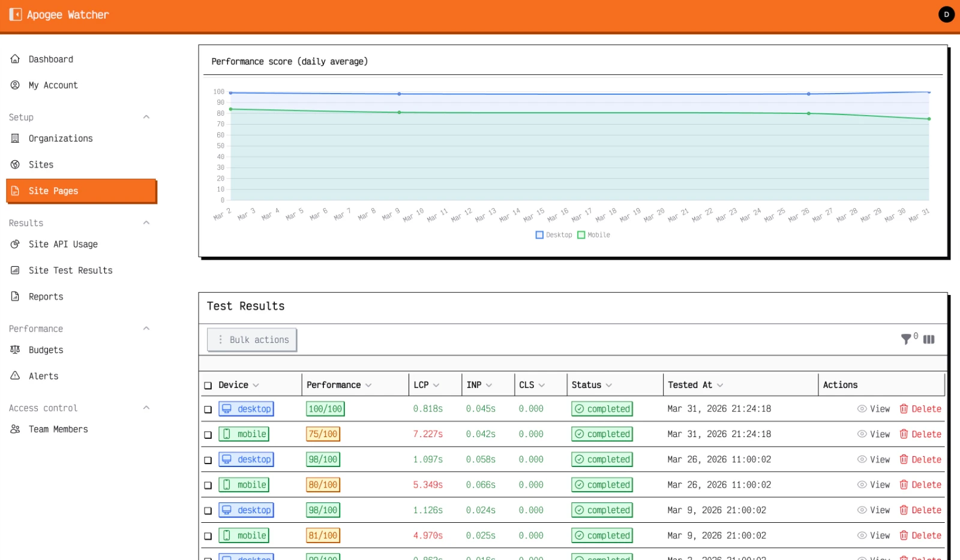This screenshot has width=960, height=560.
Task: Sort by the Performance column header chevron
Action: [x=368, y=385]
